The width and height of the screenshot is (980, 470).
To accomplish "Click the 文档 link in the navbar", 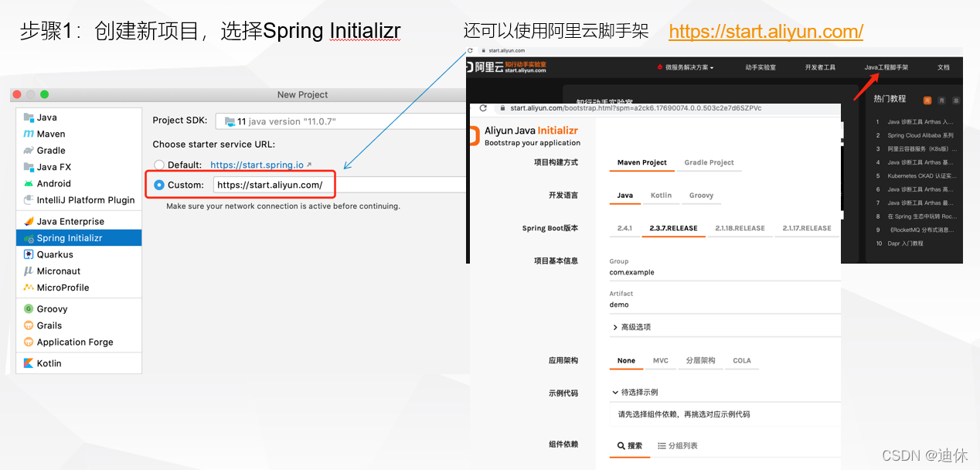I will [943, 67].
